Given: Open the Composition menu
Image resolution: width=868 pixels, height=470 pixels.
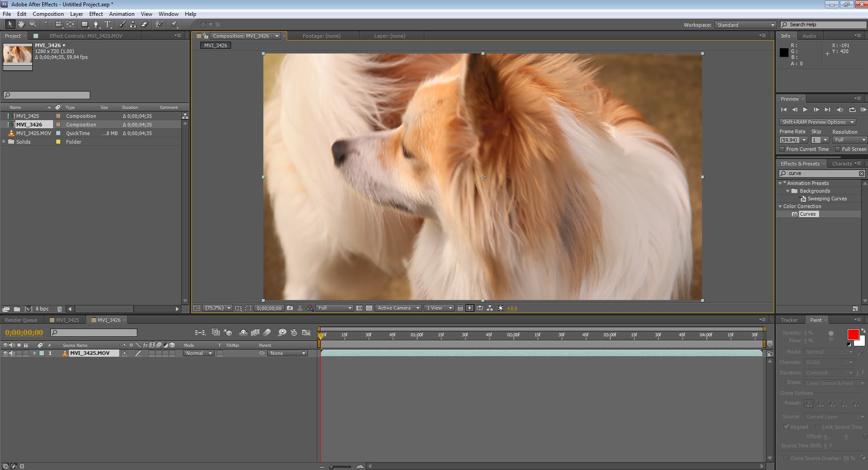Looking at the screenshot, I should [48, 14].
